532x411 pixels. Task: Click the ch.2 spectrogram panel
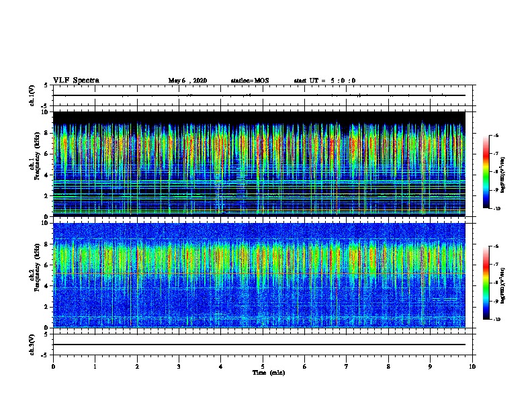pyautogui.click(x=259, y=275)
